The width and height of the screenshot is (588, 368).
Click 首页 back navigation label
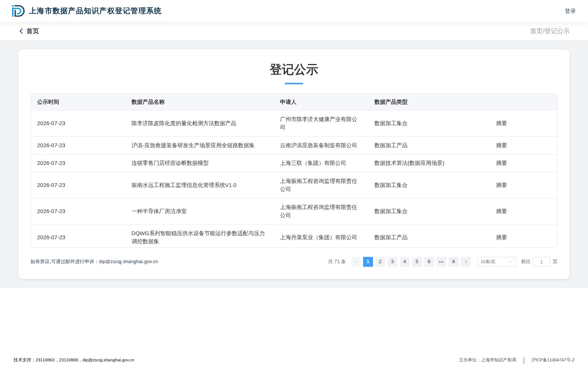pyautogui.click(x=33, y=31)
